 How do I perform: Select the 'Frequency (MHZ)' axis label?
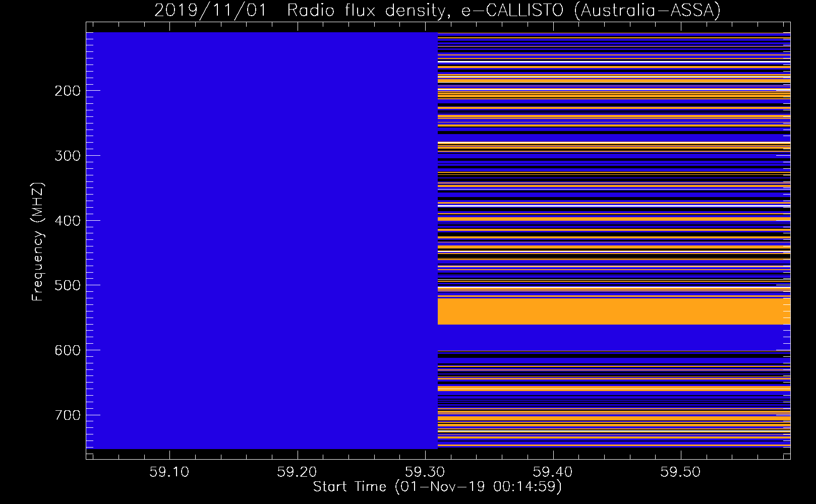(38, 242)
